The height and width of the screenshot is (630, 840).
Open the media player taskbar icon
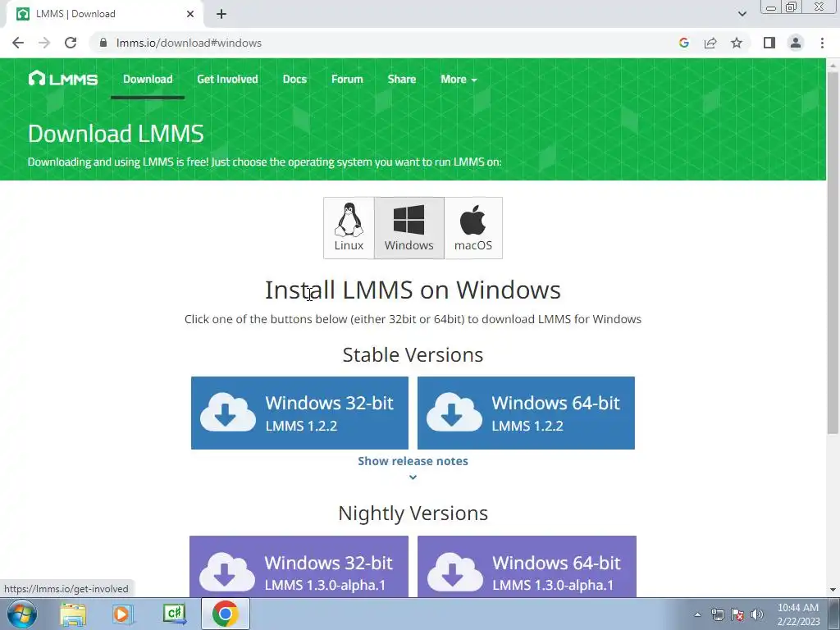click(121, 614)
